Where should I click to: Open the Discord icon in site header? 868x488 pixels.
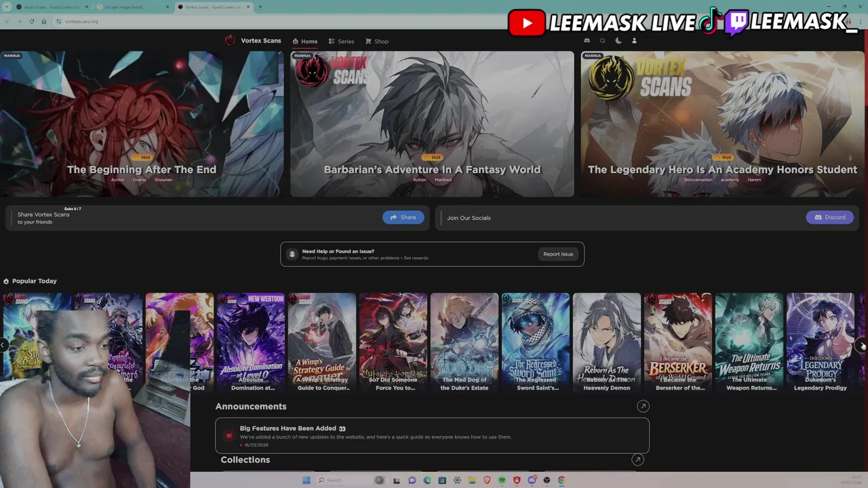(587, 41)
